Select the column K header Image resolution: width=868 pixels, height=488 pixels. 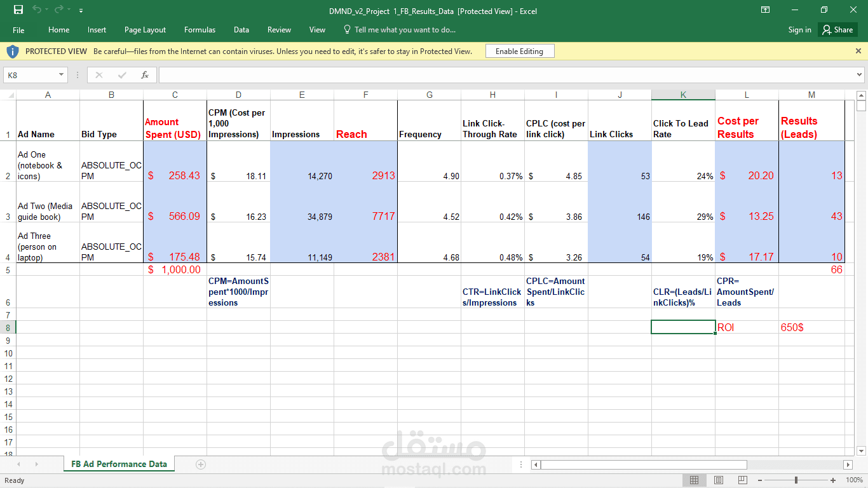(683, 95)
